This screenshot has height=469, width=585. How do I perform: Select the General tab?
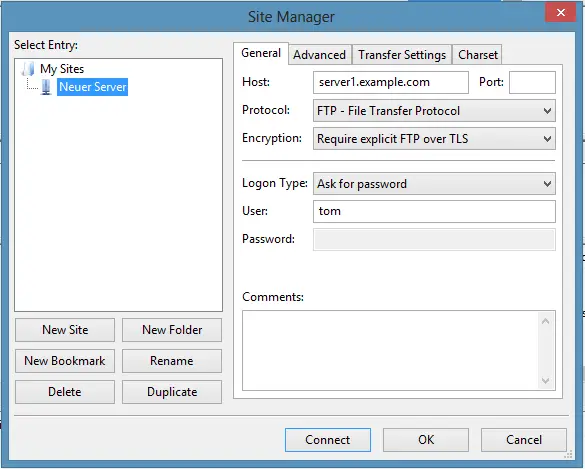261,53
